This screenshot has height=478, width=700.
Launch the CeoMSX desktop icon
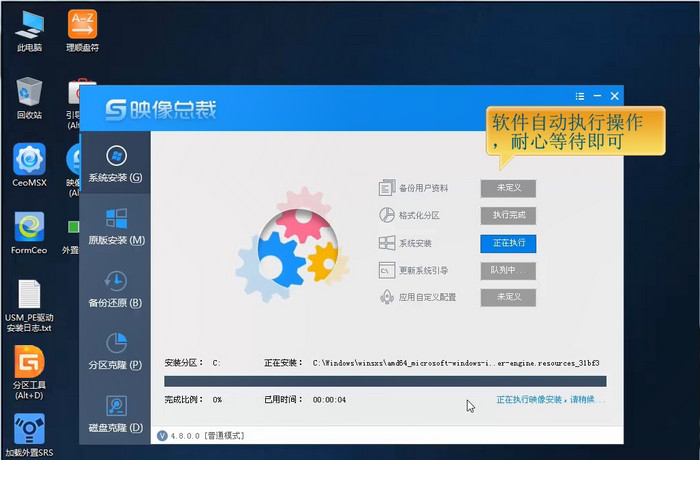[29, 165]
